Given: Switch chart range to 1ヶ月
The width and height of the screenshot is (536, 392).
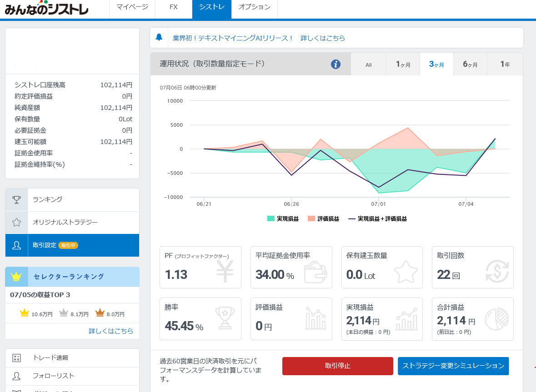Looking at the screenshot, I should point(403,65).
